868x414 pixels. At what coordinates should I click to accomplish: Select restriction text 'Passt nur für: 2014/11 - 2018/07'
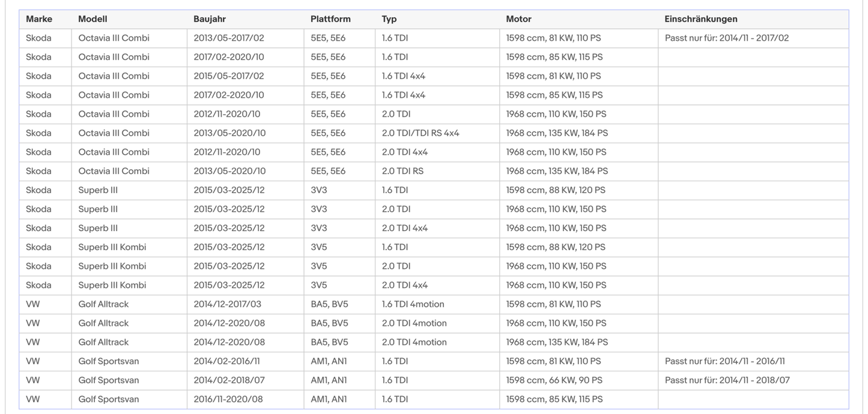point(727,380)
